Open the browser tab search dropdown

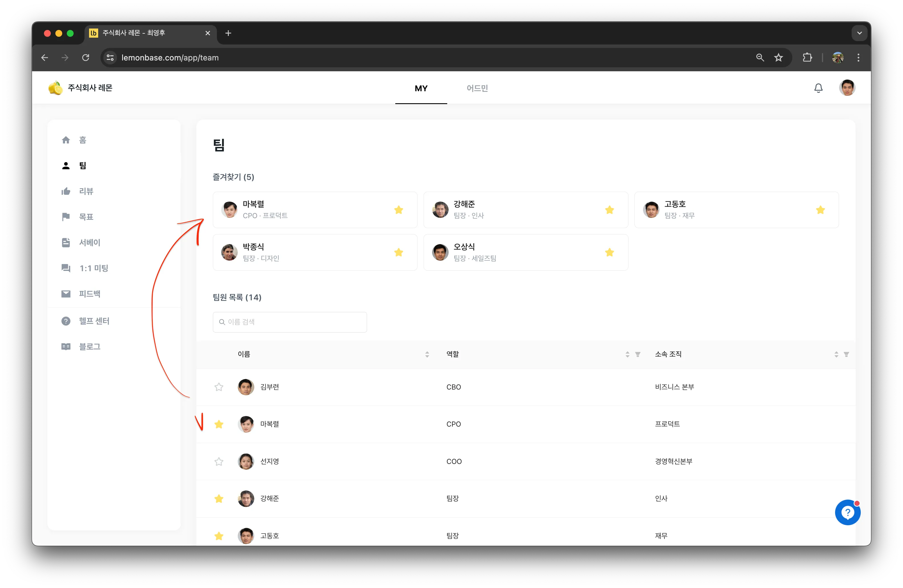(859, 33)
